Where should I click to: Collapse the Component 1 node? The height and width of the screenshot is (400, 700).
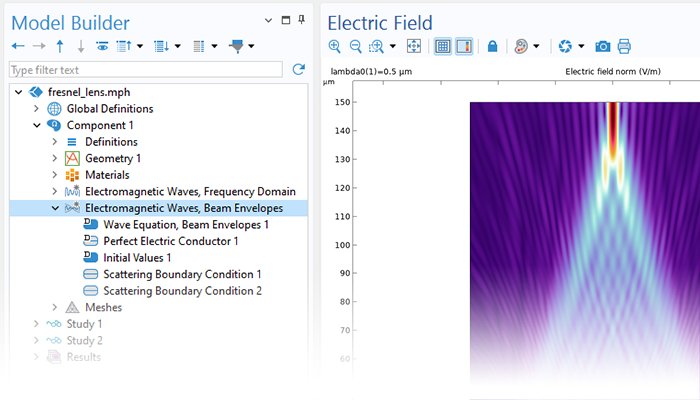(37, 125)
